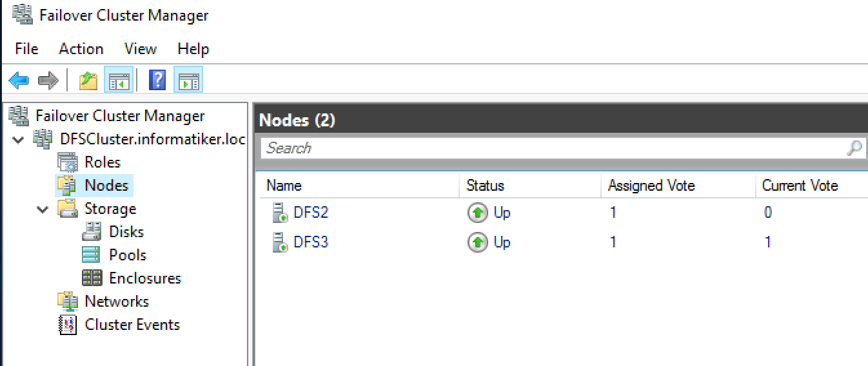
Task: Click the Roles icon in the tree
Action: tap(68, 162)
